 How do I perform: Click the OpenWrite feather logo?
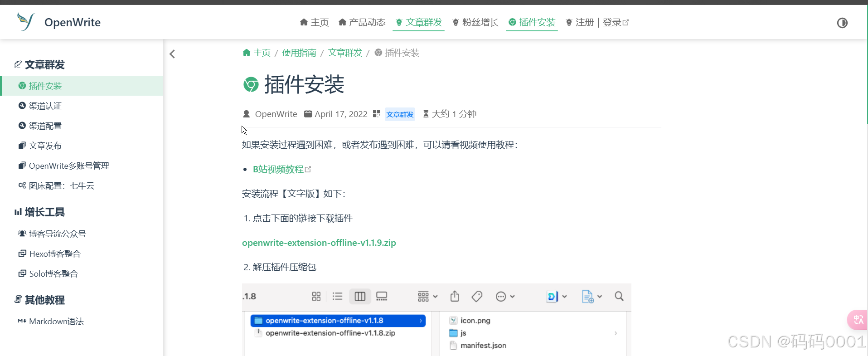click(25, 21)
